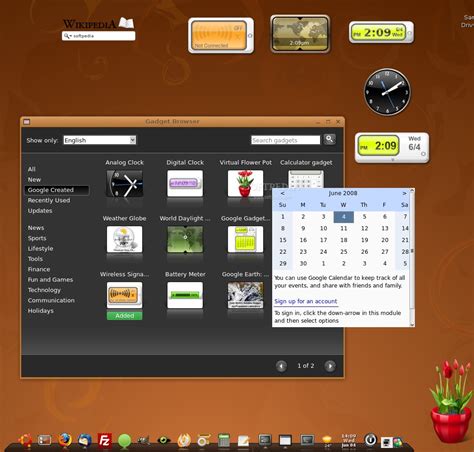The width and height of the screenshot is (474, 452).
Task: Open the weather icon in dock
Action: click(327, 441)
